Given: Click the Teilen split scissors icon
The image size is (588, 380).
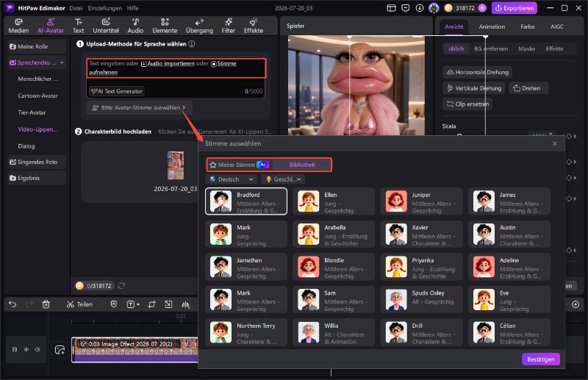Looking at the screenshot, I should pos(70,304).
